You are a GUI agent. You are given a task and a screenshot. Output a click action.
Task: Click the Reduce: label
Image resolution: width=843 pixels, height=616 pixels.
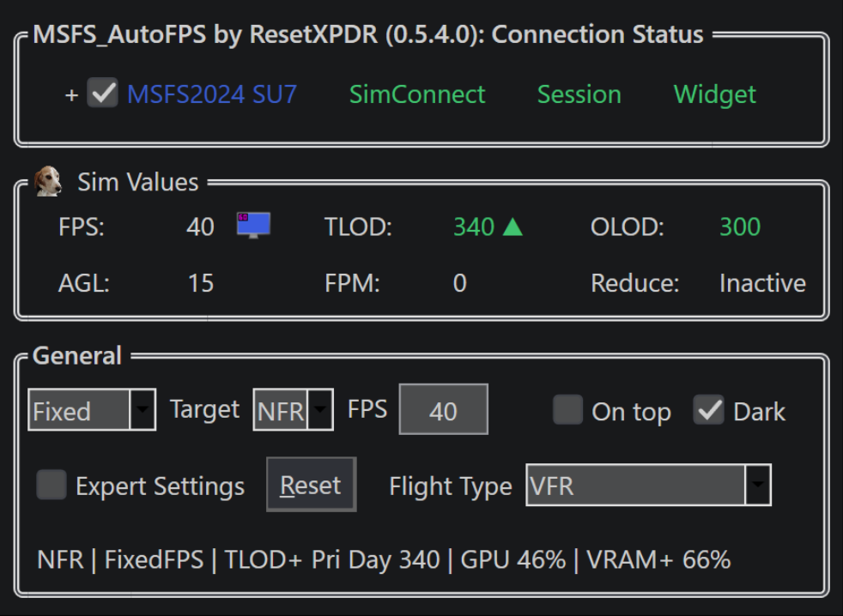pyautogui.click(x=635, y=283)
